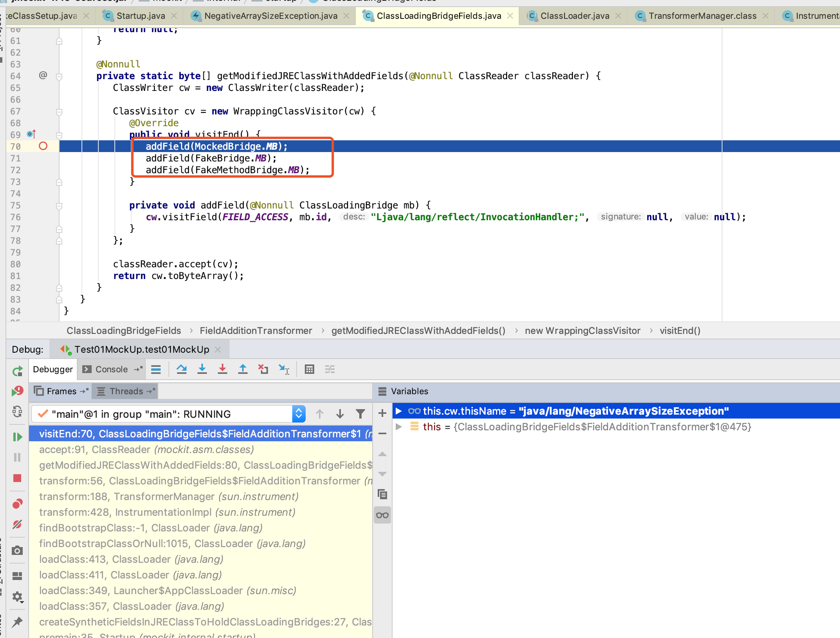This screenshot has height=638, width=840.
Task: Click the Step Out icon
Action: 243,369
